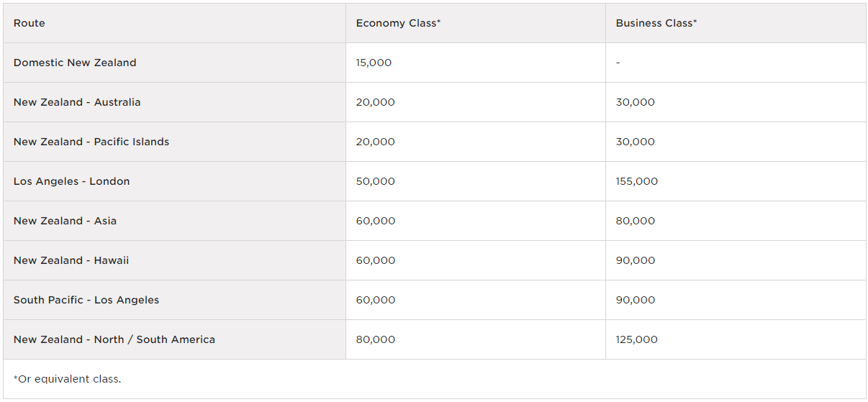Image resolution: width=868 pixels, height=402 pixels.
Task: Click the Economy Class column header
Action: coord(398,23)
